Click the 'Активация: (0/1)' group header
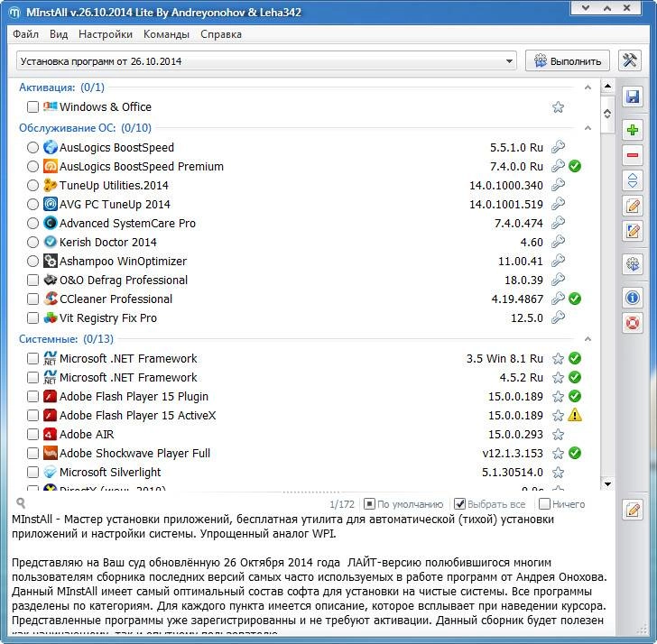The width and height of the screenshot is (657, 644). 61,87
